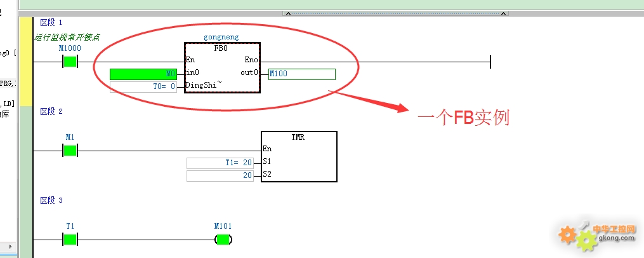Image resolution: width=644 pixels, height=258 pixels.
Task: Click the out0 output field M100
Action: [301, 74]
